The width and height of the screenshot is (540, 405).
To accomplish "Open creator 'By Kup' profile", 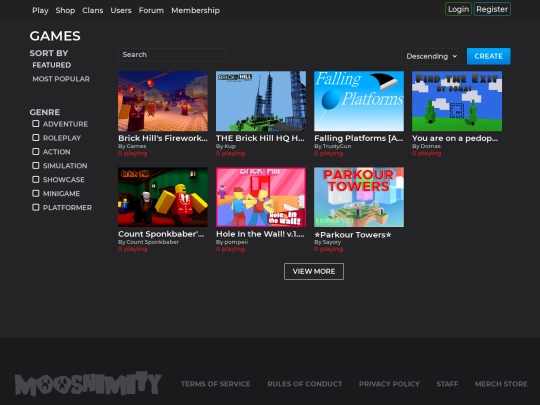I will [226, 146].
